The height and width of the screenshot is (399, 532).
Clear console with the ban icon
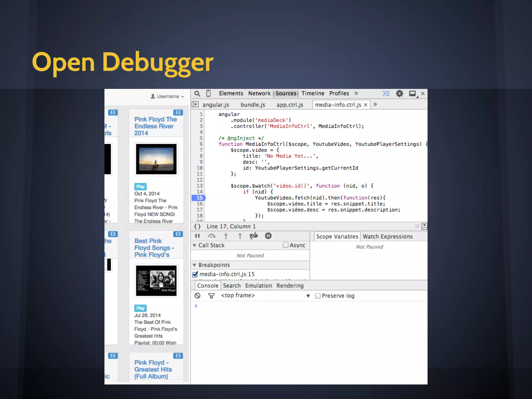pos(197,296)
